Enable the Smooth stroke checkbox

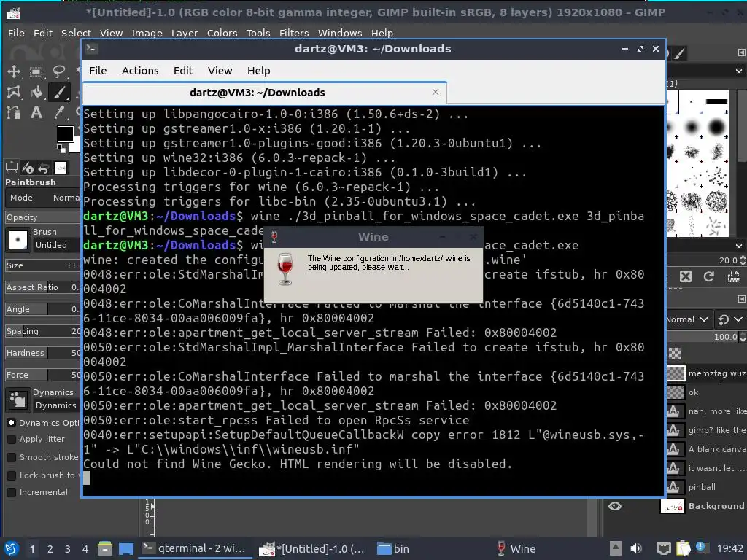point(12,457)
